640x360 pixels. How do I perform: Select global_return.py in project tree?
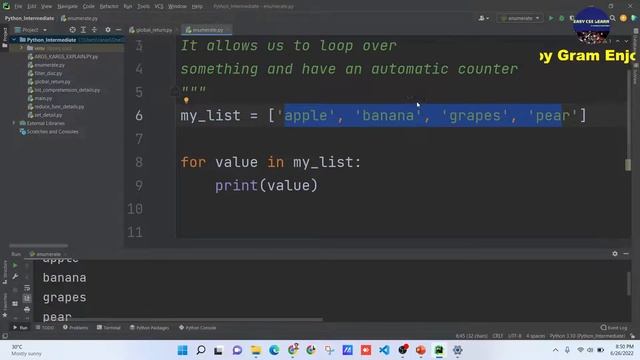(x=49, y=82)
